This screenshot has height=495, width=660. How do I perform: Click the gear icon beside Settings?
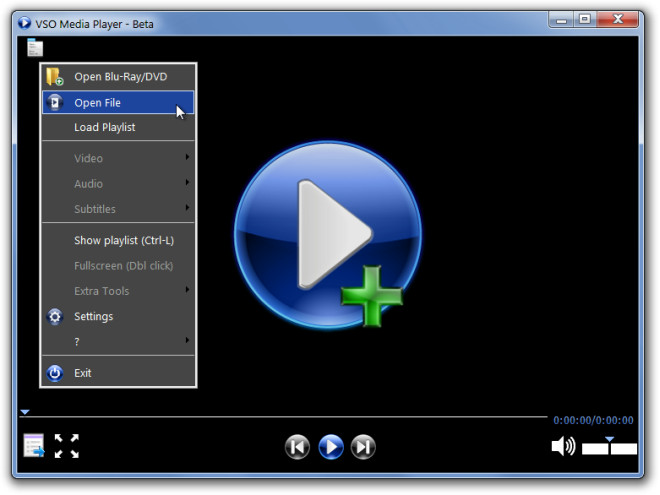click(x=55, y=317)
